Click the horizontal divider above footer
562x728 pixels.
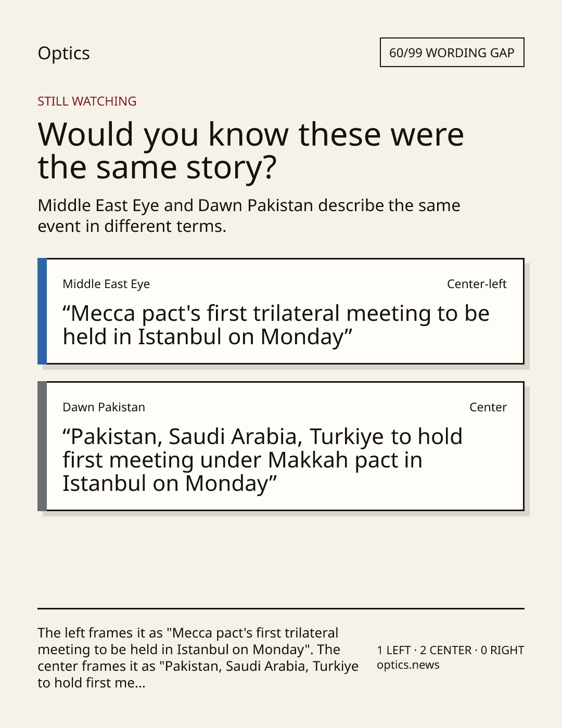click(x=281, y=608)
